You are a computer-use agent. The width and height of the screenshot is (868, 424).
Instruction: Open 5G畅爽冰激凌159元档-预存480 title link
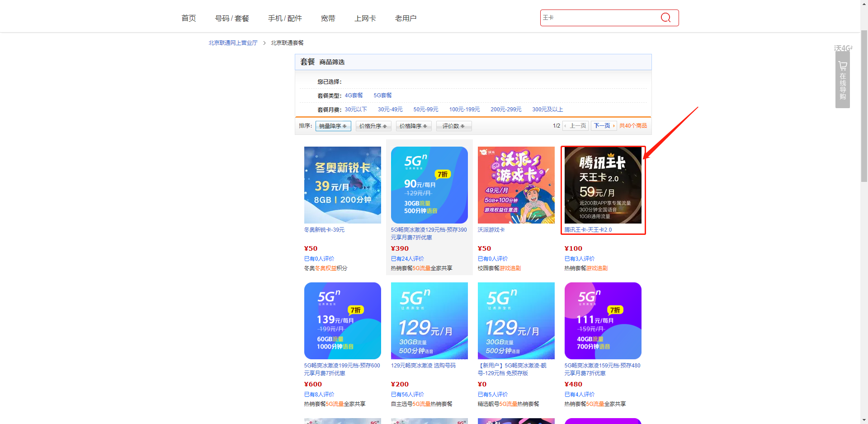click(x=603, y=369)
